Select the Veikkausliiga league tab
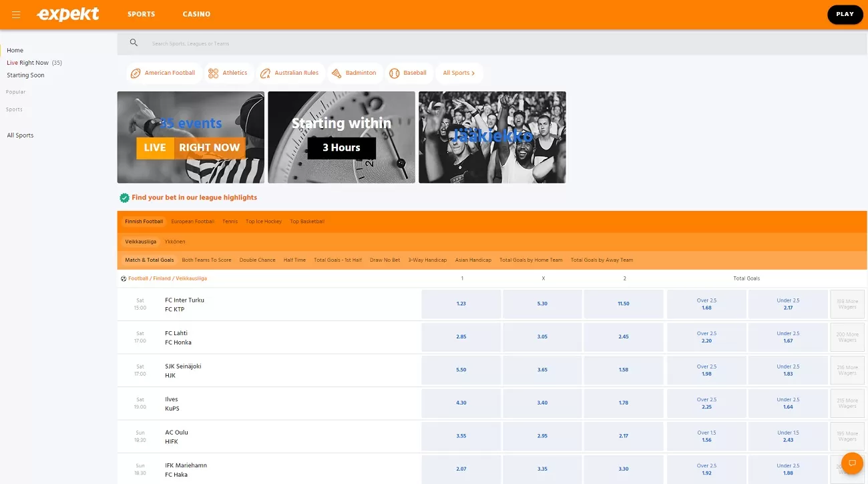 [140, 242]
